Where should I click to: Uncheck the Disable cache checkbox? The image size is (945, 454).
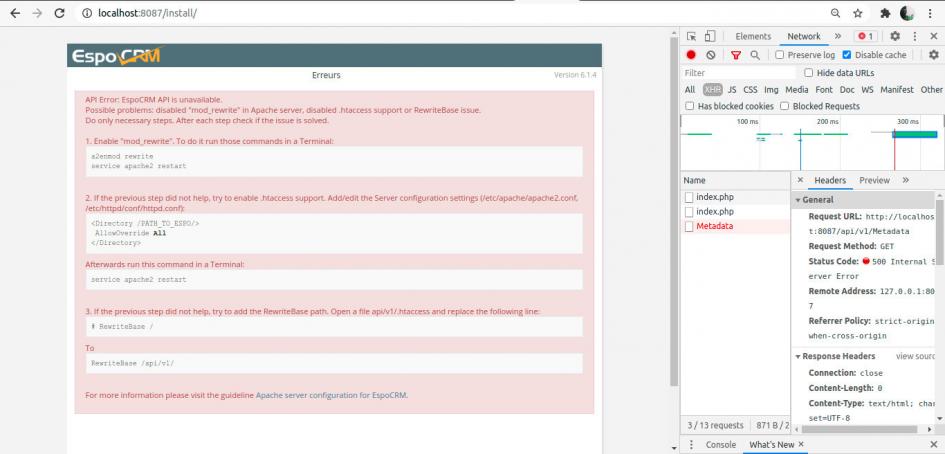click(847, 55)
